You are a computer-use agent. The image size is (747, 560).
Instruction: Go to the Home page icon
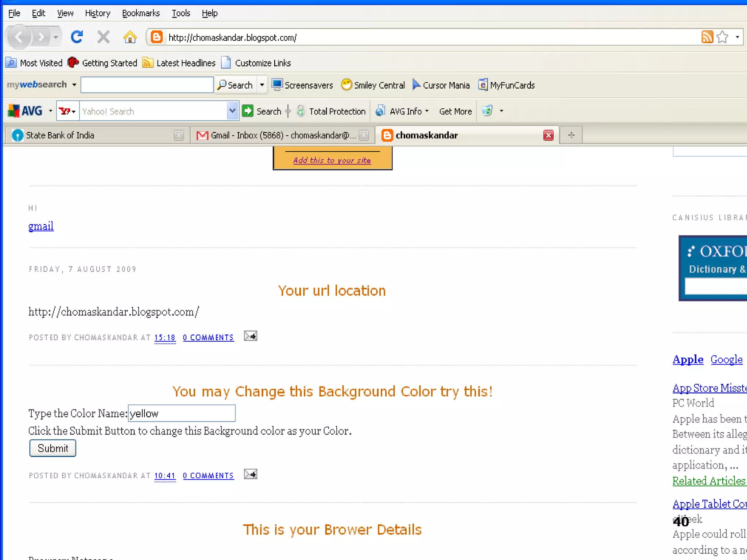tap(130, 37)
